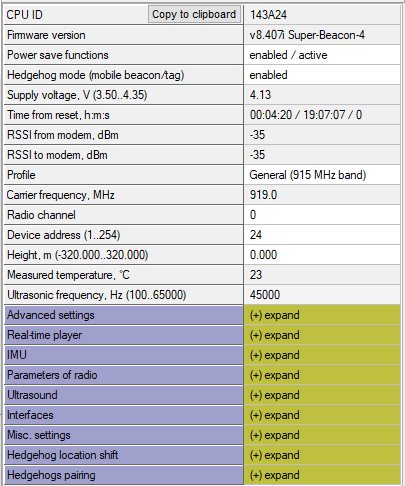Screen dimensions: 405x486
Task: Select the Misc. settings header
Action: [x=124, y=435]
